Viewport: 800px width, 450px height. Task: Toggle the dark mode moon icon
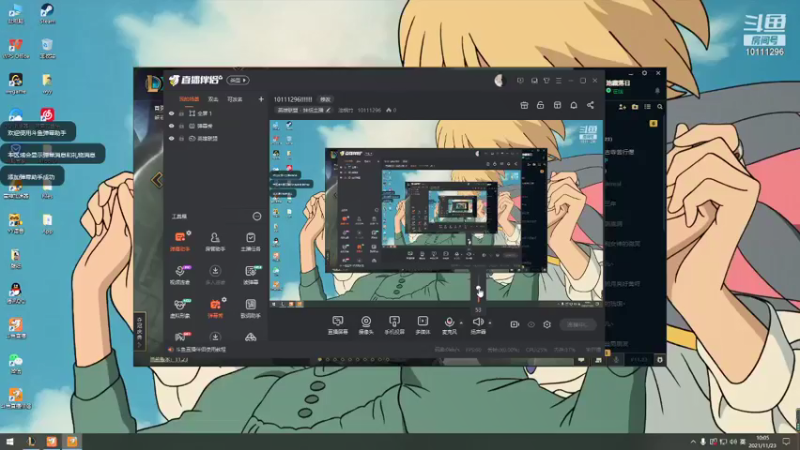click(x=499, y=80)
